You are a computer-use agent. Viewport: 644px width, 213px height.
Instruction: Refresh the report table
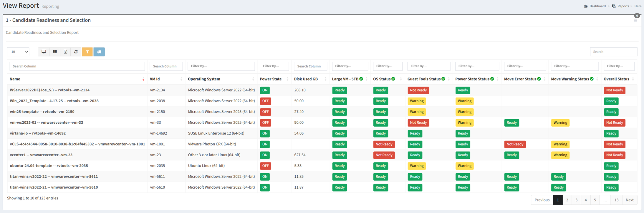[76, 52]
